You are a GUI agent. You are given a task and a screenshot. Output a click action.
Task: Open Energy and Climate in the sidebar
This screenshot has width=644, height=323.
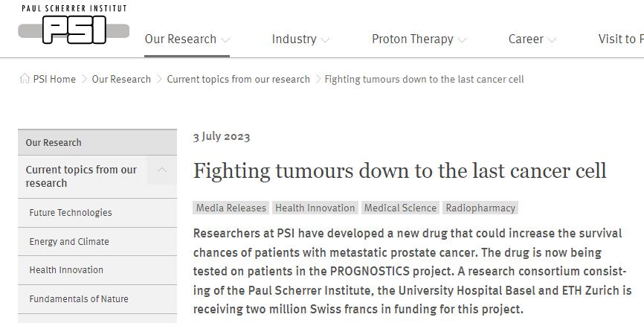point(69,242)
